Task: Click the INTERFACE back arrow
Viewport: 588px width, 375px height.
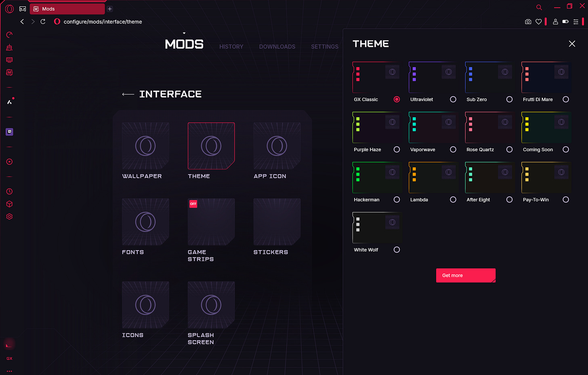Action: click(128, 94)
